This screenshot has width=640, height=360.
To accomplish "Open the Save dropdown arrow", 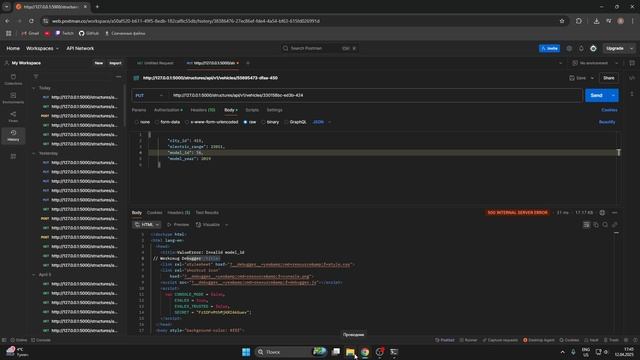I will 592,78.
